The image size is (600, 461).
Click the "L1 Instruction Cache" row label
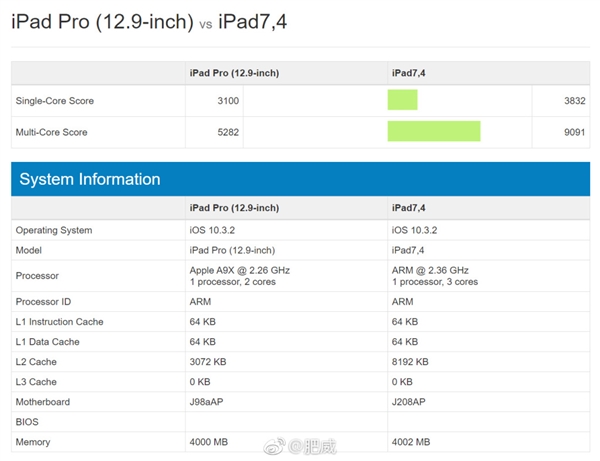point(59,322)
